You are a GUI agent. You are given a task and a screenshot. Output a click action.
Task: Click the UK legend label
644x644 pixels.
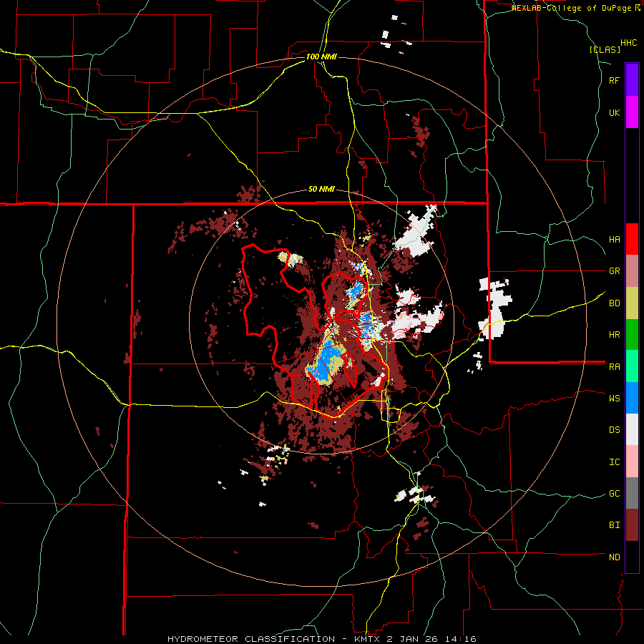615,112
